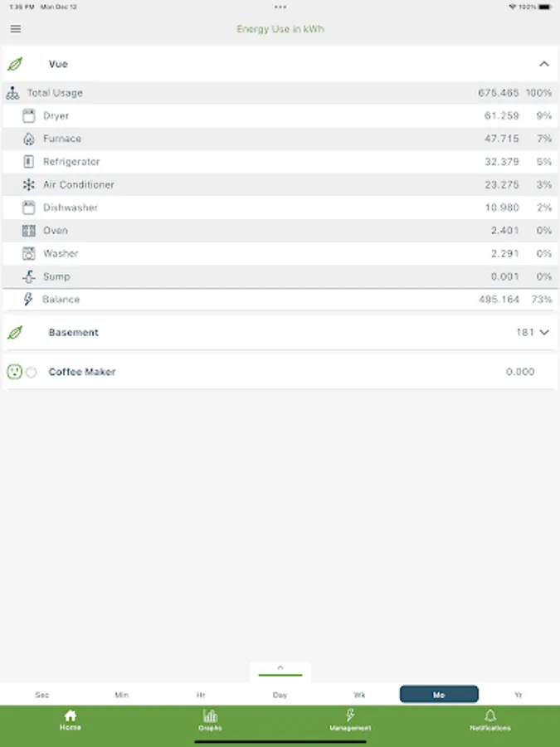
Task: Collapse the Vue device section
Action: [544, 64]
